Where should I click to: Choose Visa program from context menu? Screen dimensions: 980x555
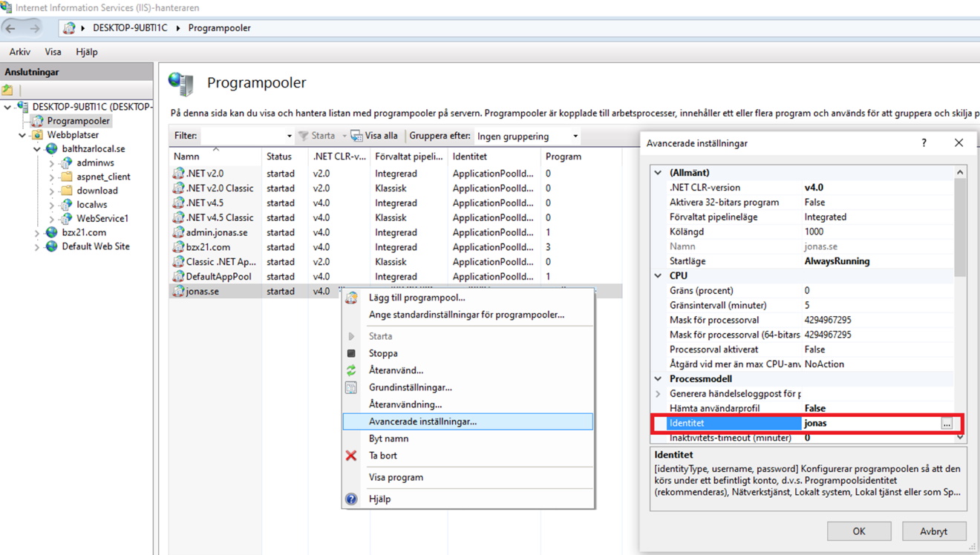tap(468, 477)
